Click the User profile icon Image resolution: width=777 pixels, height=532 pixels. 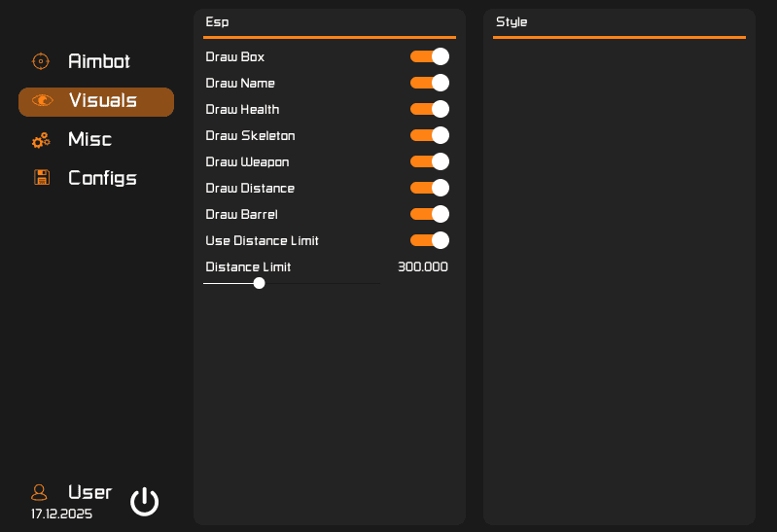[x=40, y=492]
